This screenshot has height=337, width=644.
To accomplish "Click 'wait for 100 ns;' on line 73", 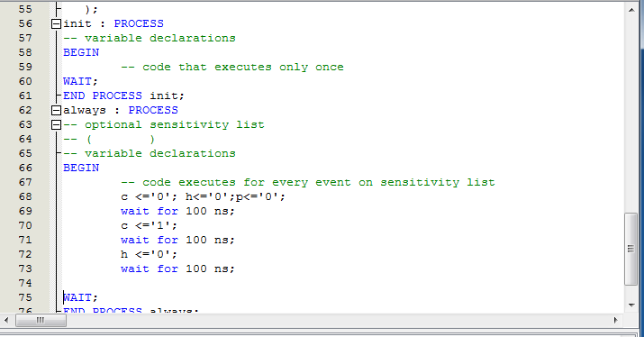I will pos(177,269).
